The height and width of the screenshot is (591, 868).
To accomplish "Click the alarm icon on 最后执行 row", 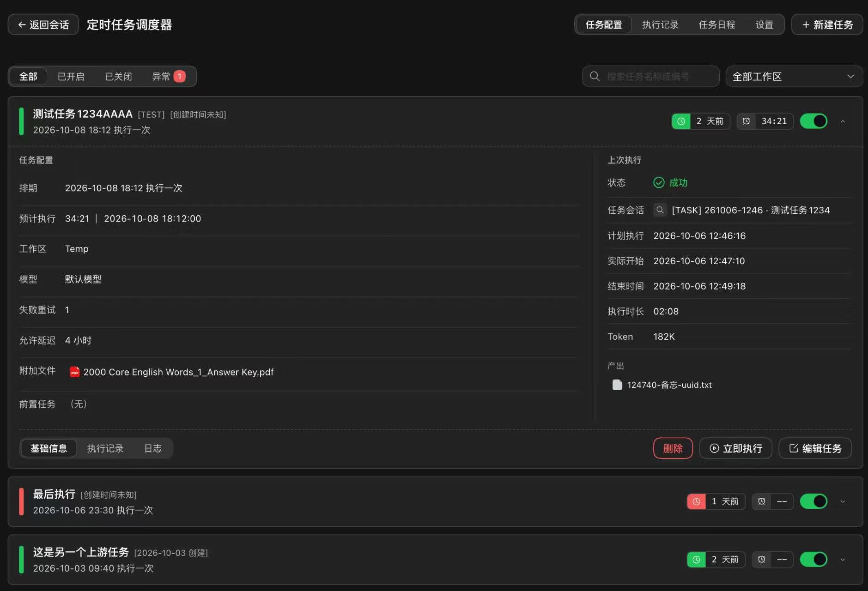I will 761,501.
